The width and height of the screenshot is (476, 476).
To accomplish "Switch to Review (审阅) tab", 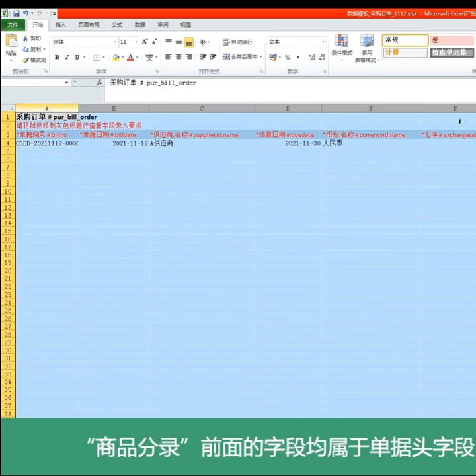I will click(163, 25).
